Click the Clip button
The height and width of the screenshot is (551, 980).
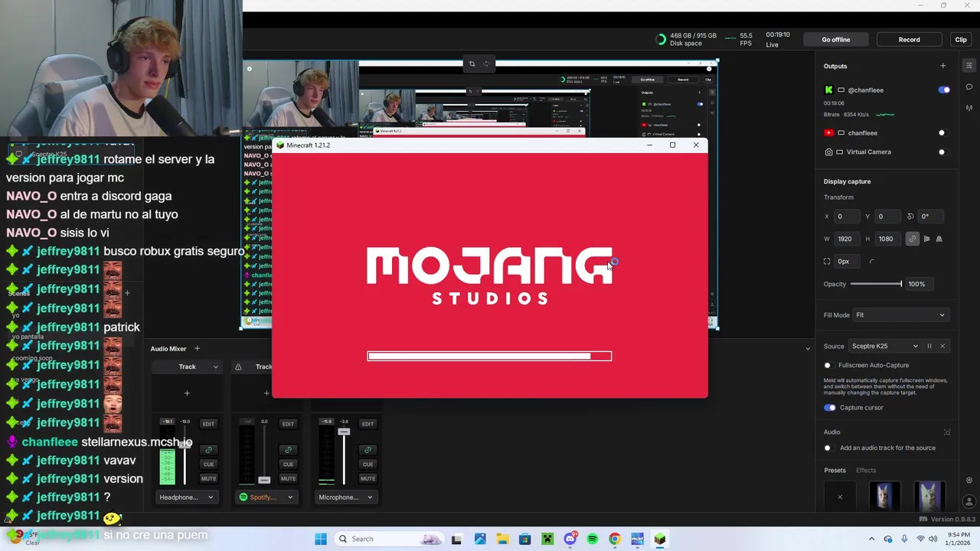pos(961,40)
